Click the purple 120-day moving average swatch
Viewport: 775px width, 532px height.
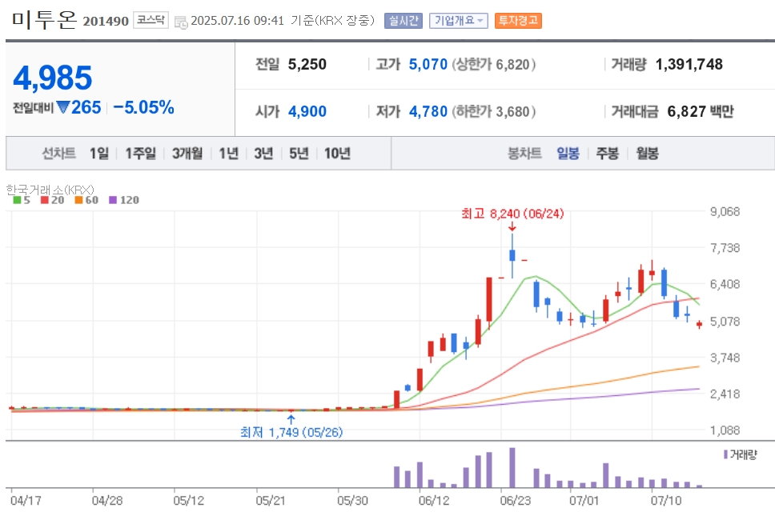tap(113, 200)
